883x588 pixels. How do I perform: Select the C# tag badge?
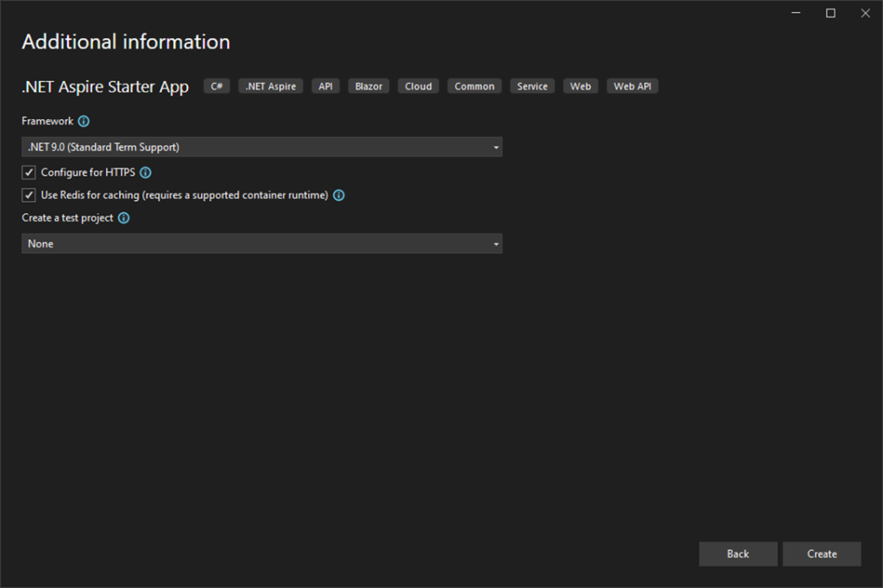(216, 85)
